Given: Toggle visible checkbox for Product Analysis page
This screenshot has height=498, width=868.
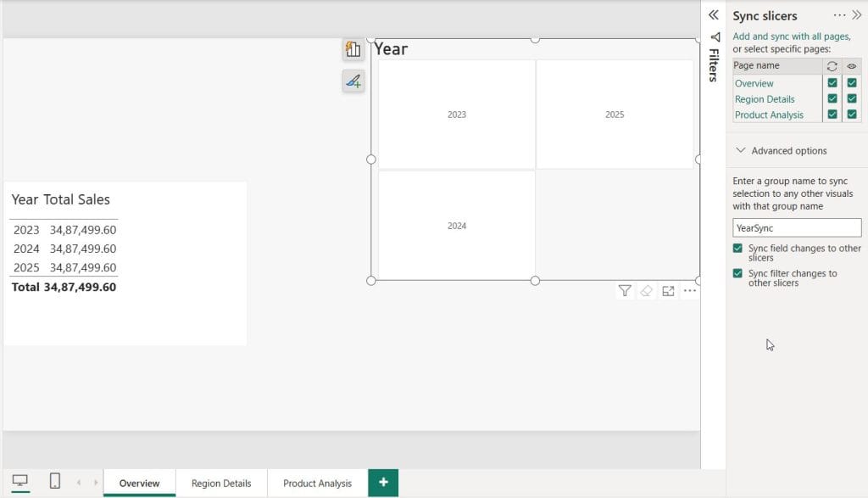Looking at the screenshot, I should 851,115.
